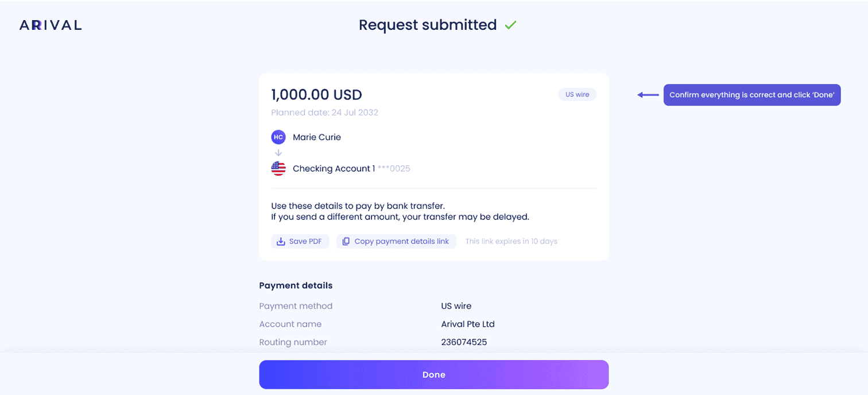
Task: Select the 1,000.00 USD amount
Action: [x=316, y=95]
